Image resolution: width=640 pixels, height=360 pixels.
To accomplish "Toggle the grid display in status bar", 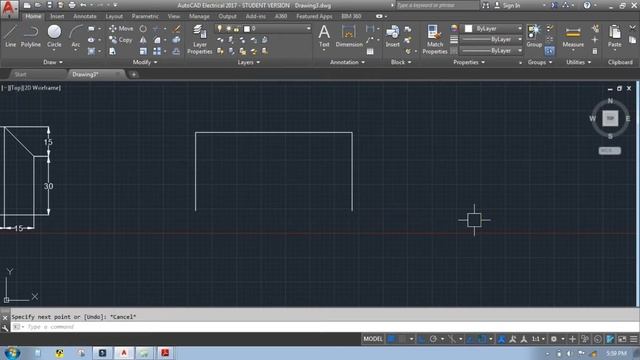I will tap(391, 339).
